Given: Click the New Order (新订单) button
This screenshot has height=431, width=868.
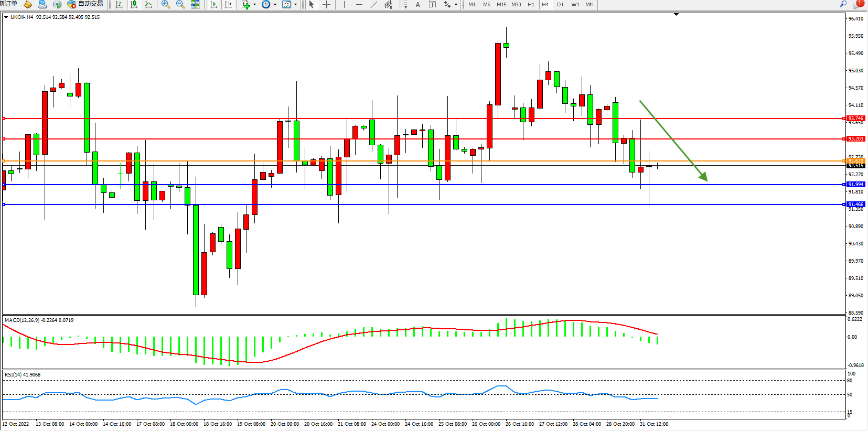Looking at the screenshot, I should pos(8,4).
